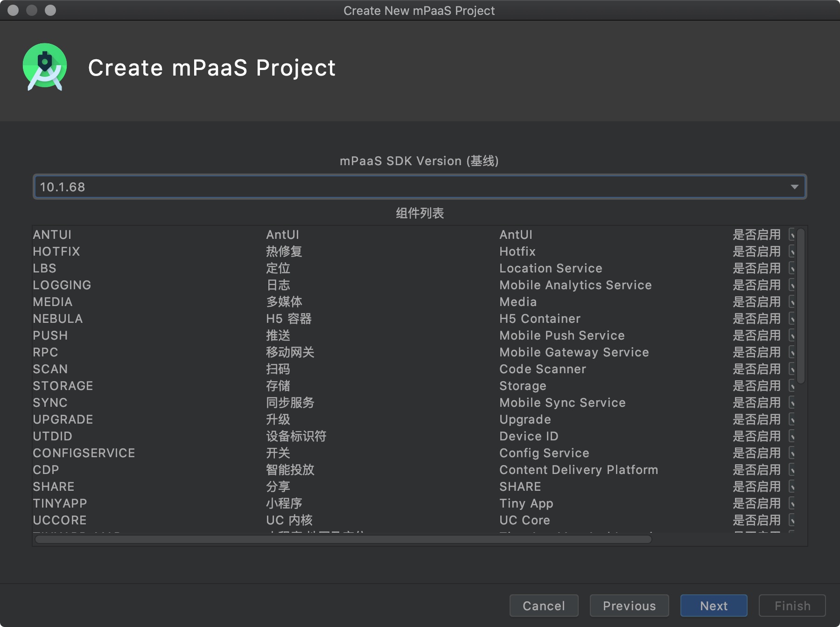Click the CDP component name
The width and height of the screenshot is (840, 627).
pyautogui.click(x=46, y=470)
